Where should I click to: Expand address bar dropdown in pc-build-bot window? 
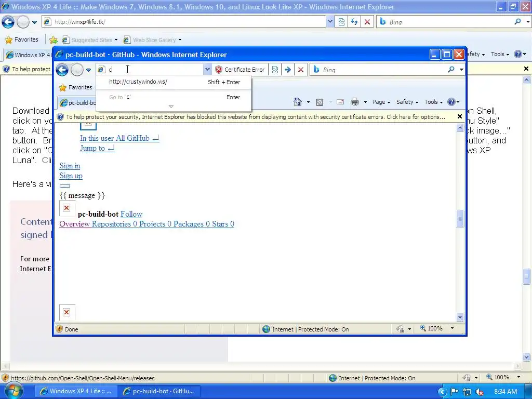coord(207,70)
